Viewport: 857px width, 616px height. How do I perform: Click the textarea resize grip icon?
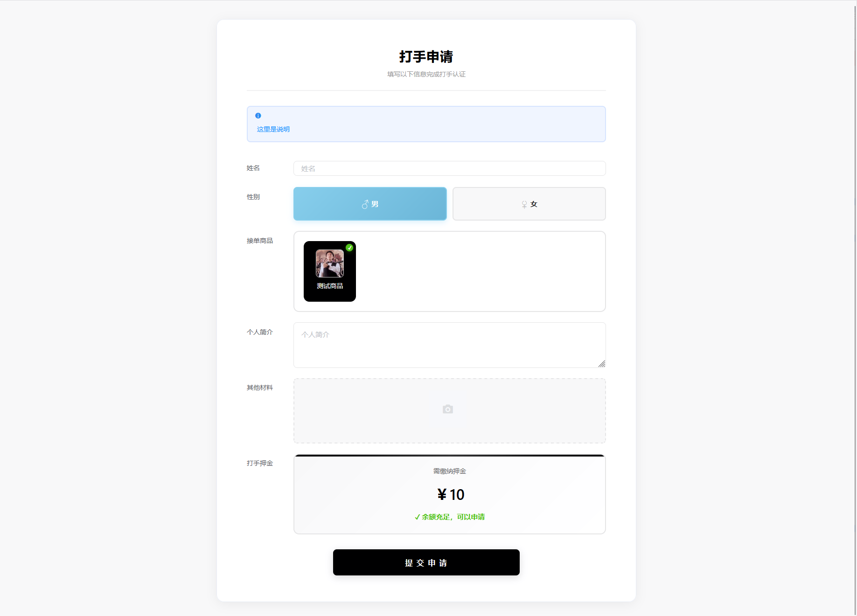point(602,364)
